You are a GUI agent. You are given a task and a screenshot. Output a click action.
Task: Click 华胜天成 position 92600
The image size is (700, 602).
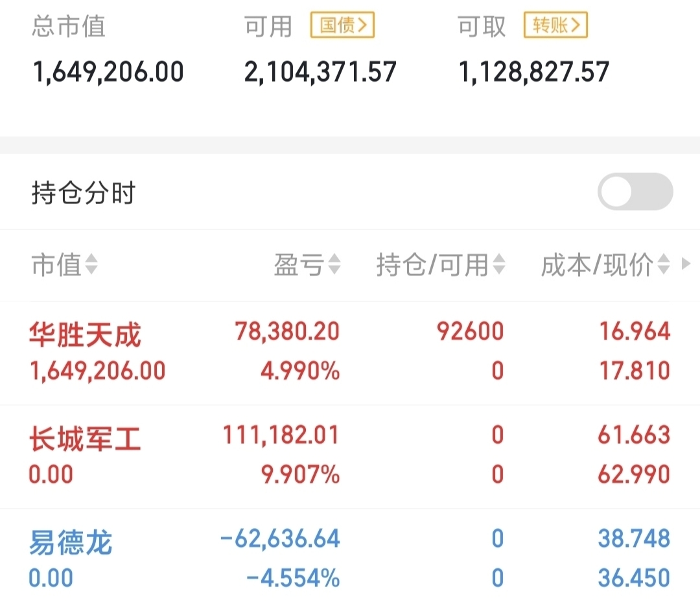click(470, 332)
